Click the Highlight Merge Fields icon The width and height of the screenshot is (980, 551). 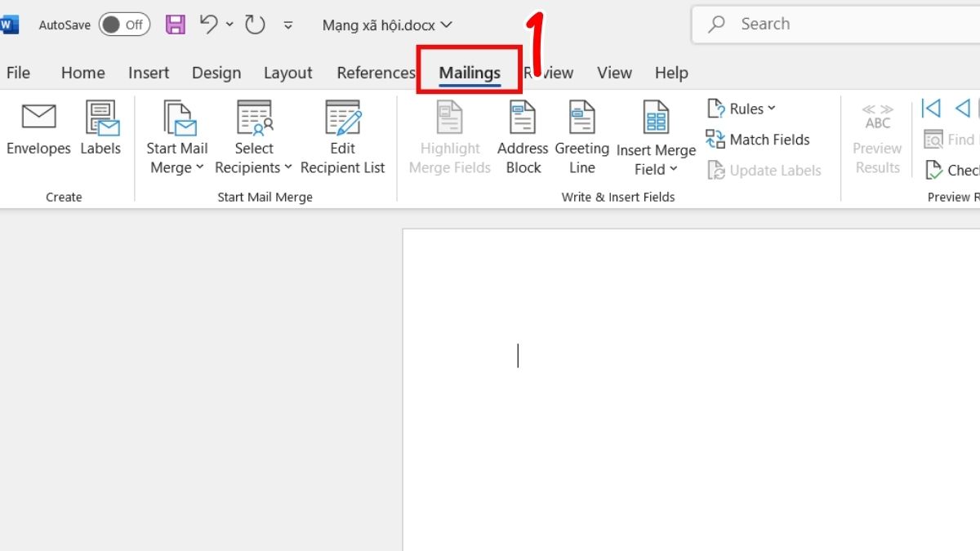click(x=450, y=117)
